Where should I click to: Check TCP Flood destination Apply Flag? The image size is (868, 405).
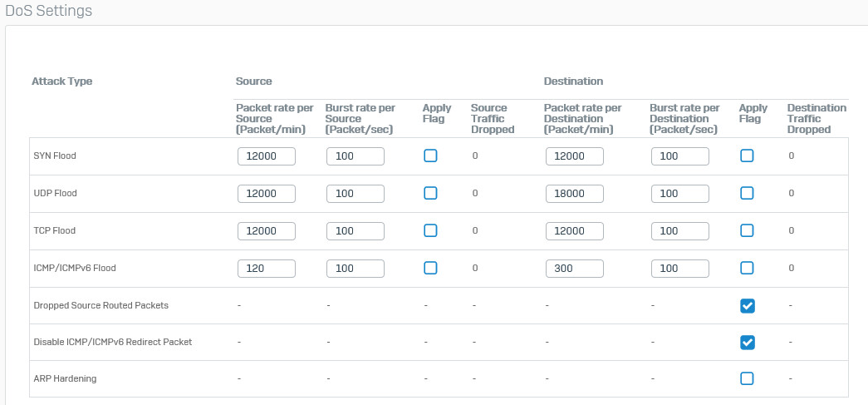coord(747,230)
